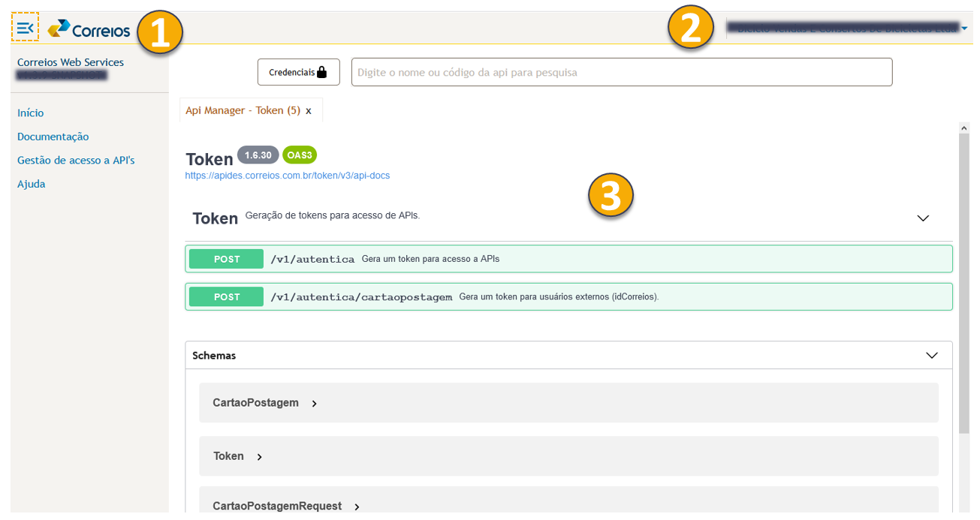Collapse the Token section with its chevron
Image resolution: width=980 pixels, height=520 pixels.
point(923,218)
